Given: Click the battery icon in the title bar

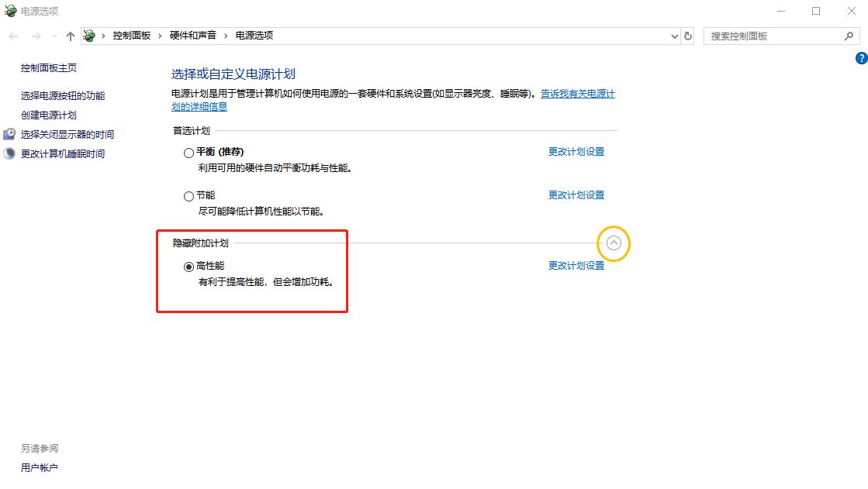Looking at the screenshot, I should (x=9, y=11).
